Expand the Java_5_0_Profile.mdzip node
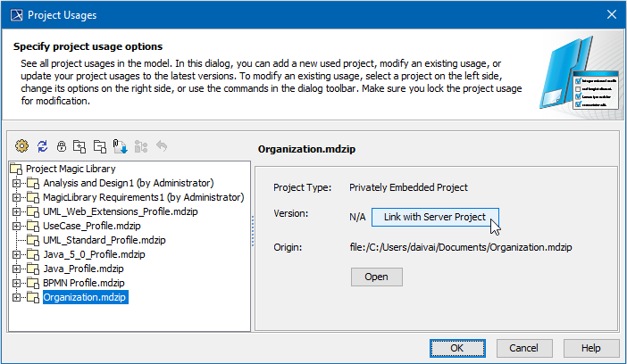627x364 pixels. [x=16, y=254]
